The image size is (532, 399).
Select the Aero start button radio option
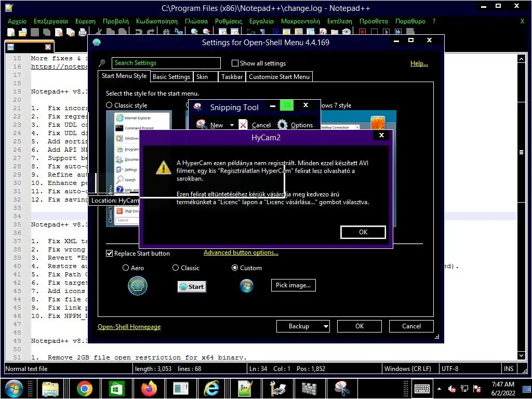pyautogui.click(x=126, y=268)
